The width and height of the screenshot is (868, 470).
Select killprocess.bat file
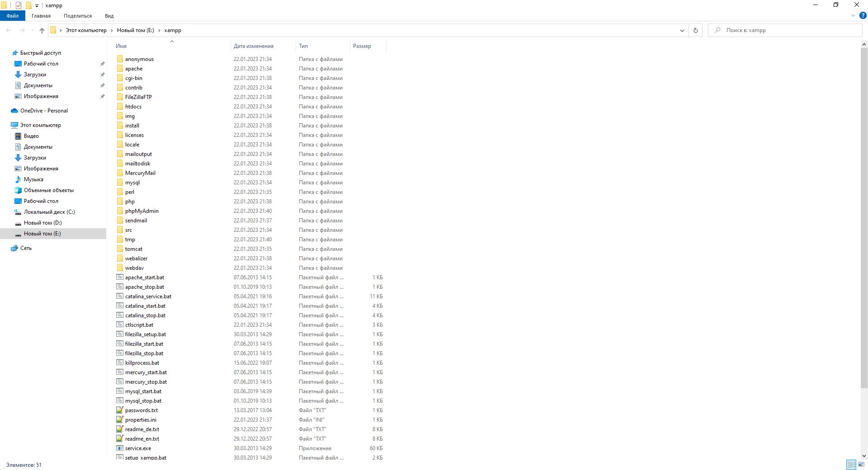(x=142, y=363)
